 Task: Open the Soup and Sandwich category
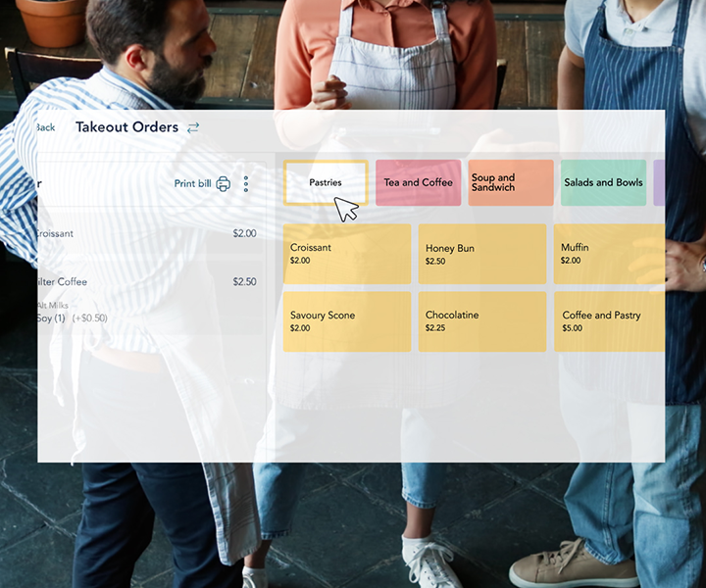tap(510, 182)
